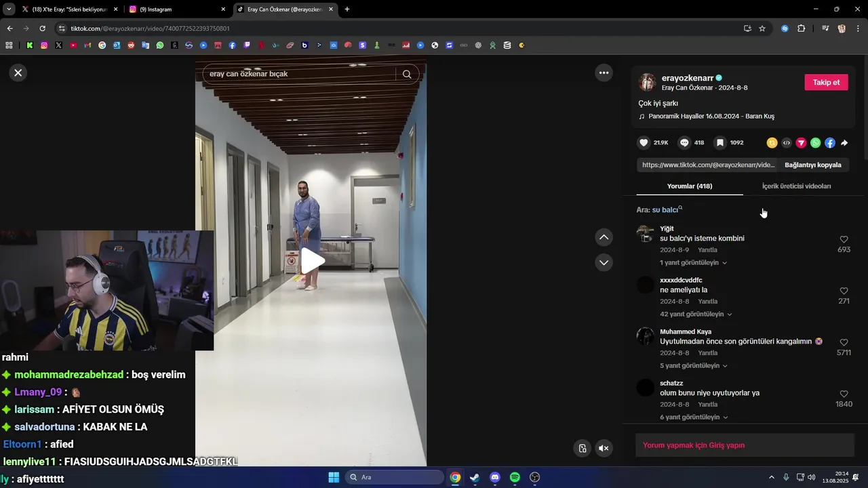Open Chrome apps grid in bookmarks bar
The width and height of the screenshot is (868, 488).
9,45
